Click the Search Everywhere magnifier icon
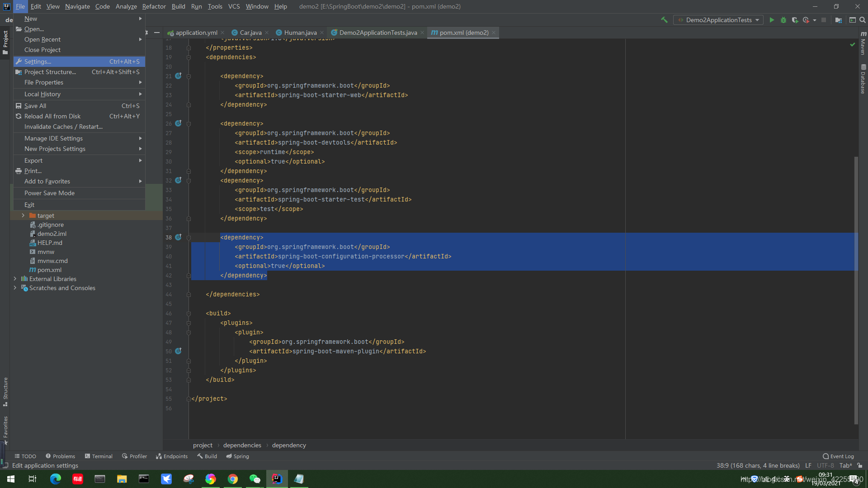This screenshot has width=868, height=488. pyautogui.click(x=862, y=20)
